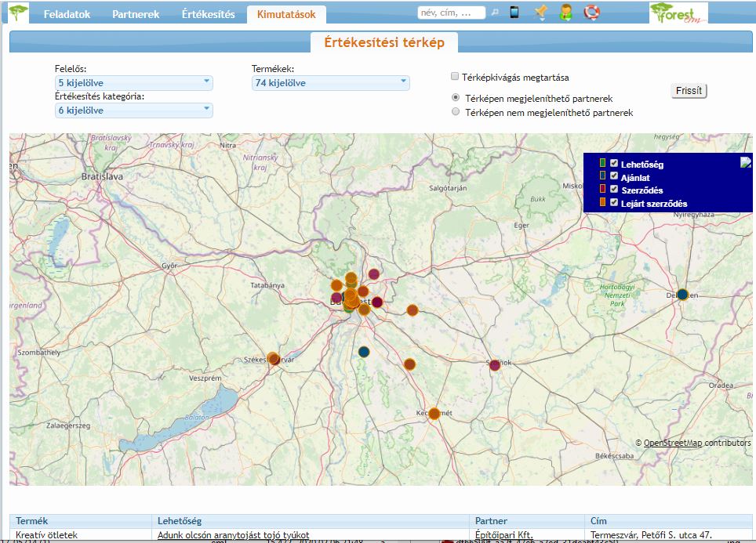Image resolution: width=756 pixels, height=543 pixels.
Task: Click the blue map marker near Debrecen
Action: [682, 295]
